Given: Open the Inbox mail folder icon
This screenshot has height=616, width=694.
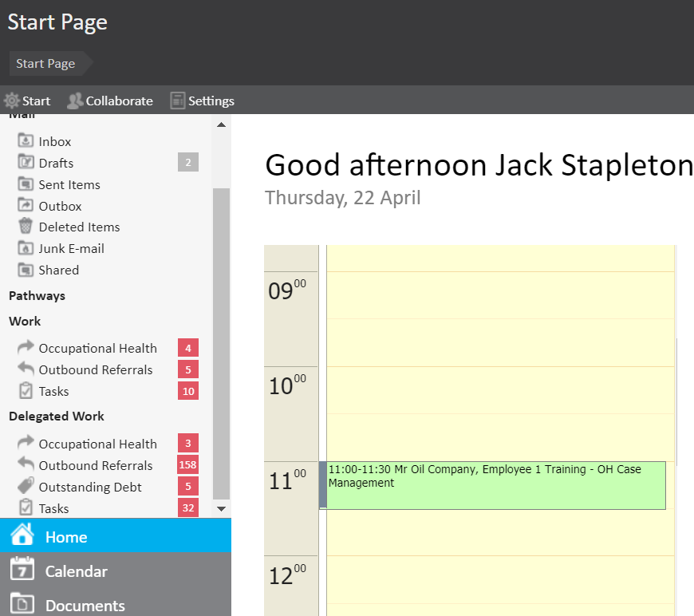Looking at the screenshot, I should coord(26,141).
